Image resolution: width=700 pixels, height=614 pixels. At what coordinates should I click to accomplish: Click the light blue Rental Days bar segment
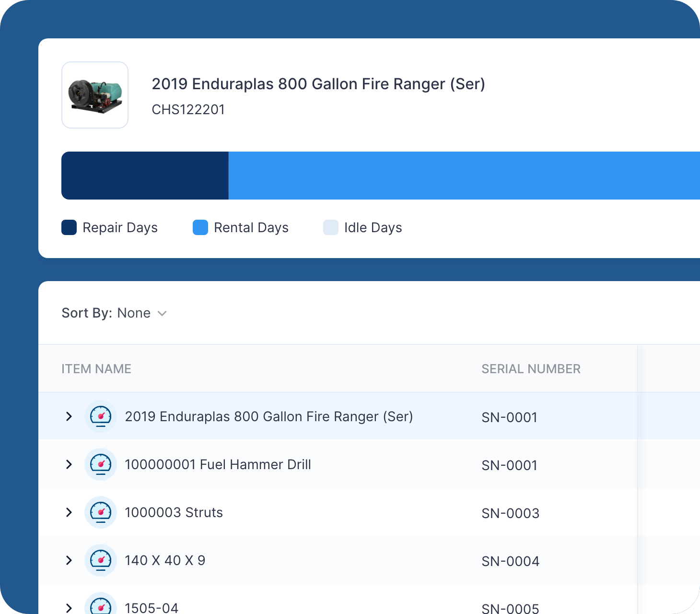coord(464,176)
